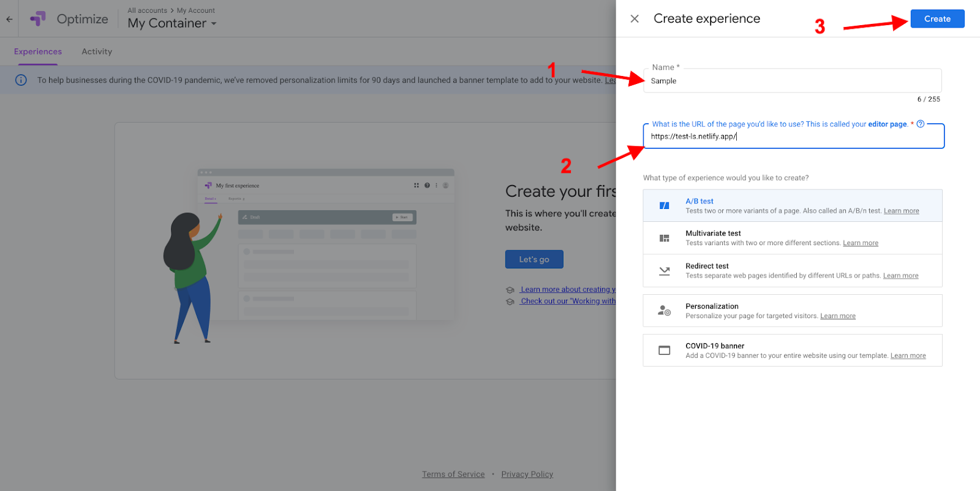This screenshot has height=491, width=980.
Task: Open Learn more link for Personalization
Action: coord(838,316)
